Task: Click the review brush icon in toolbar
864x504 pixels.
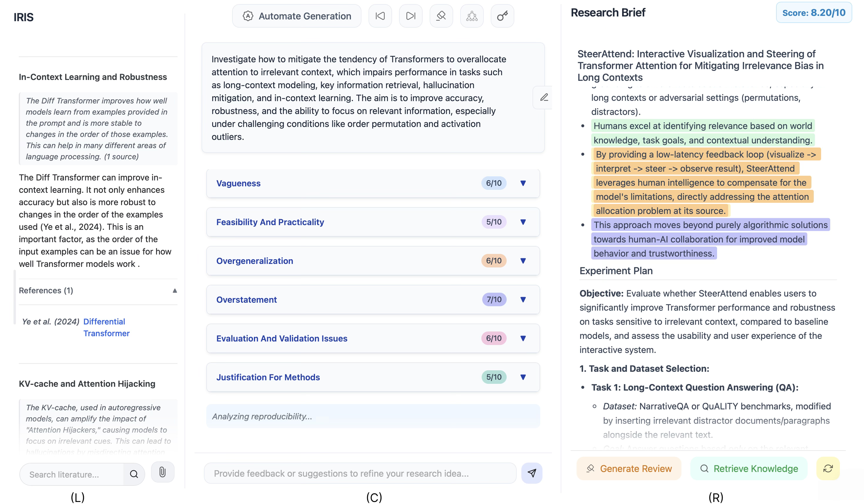Action: point(441,16)
